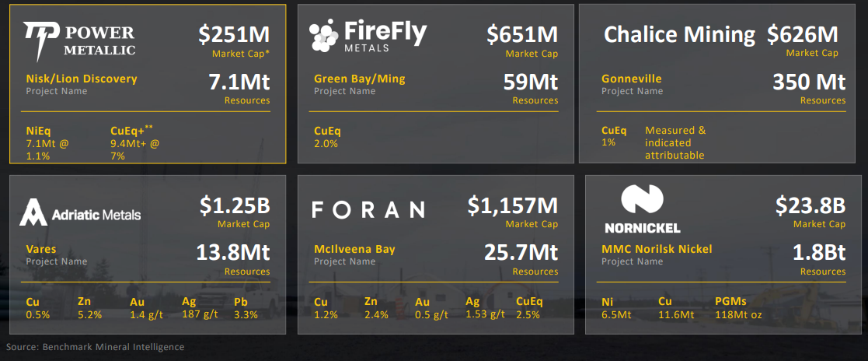868x361 pixels.
Task: Select the 350 Mt resources figure
Action: click(x=809, y=82)
